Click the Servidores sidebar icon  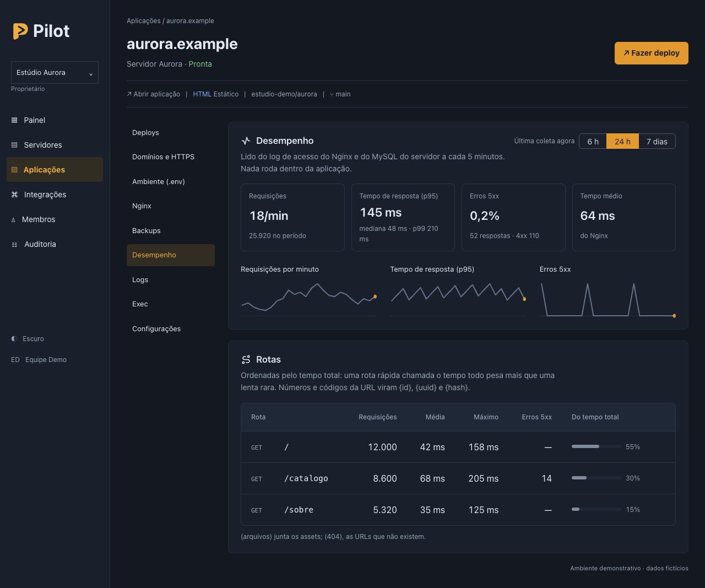[14, 145]
